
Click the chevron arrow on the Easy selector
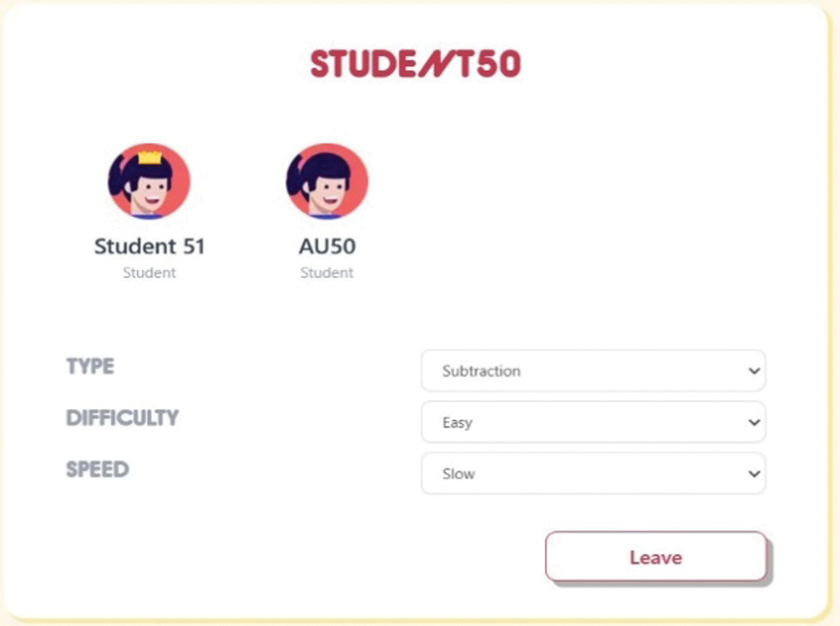[754, 422]
